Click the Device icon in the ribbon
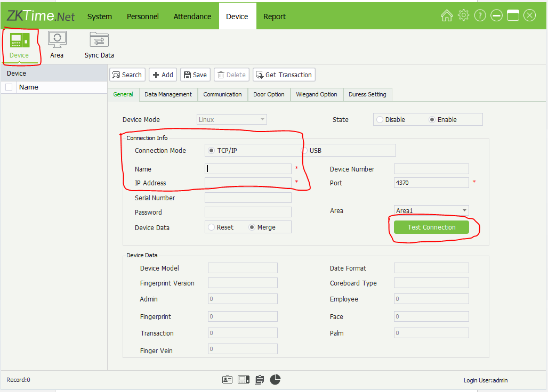 point(19,41)
